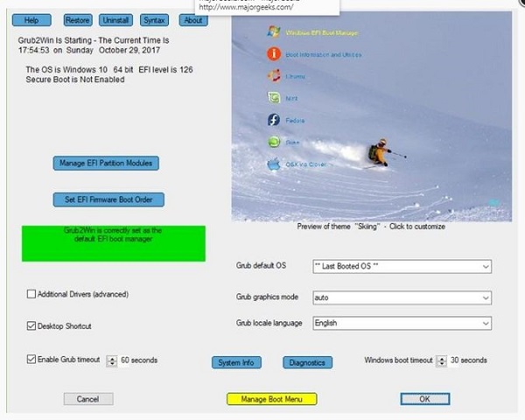The image size is (525, 420).
Task: Open the Help button
Action: click(x=31, y=20)
